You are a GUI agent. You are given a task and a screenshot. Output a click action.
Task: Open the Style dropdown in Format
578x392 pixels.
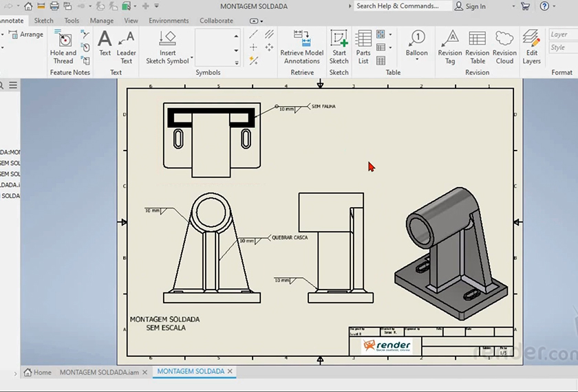pyautogui.click(x=562, y=47)
